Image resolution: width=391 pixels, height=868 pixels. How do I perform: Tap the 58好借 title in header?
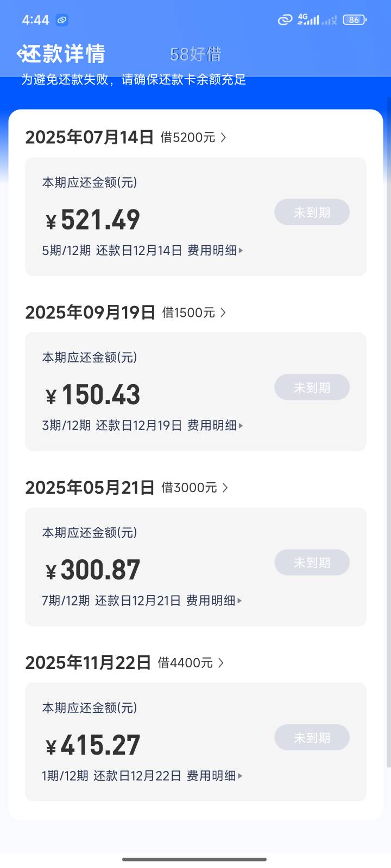(x=195, y=54)
